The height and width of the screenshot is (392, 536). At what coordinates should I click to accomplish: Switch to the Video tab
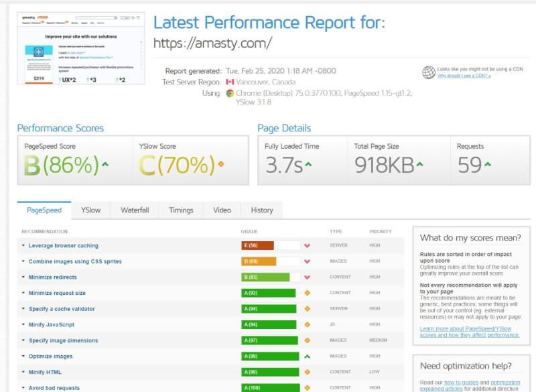coord(222,210)
